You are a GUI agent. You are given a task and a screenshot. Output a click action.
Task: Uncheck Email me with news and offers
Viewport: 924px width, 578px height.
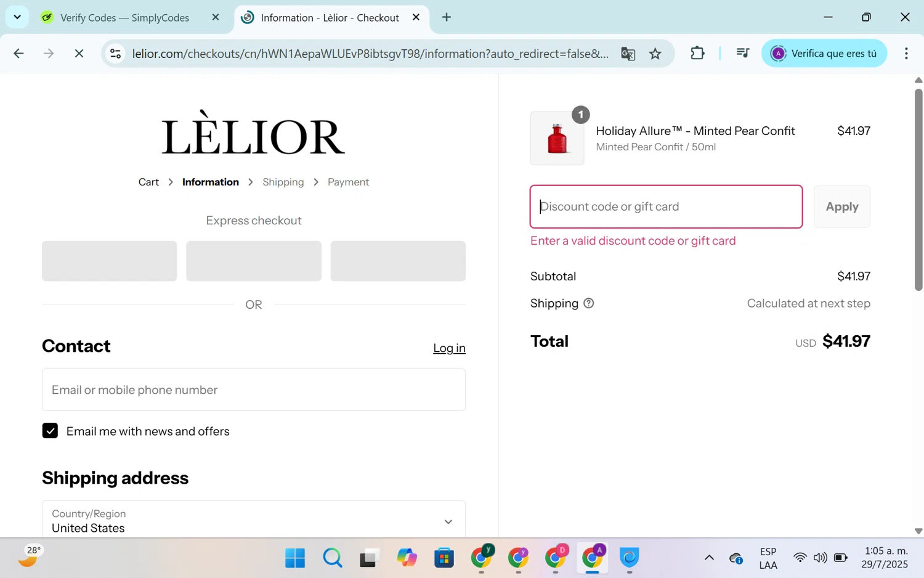tap(50, 431)
